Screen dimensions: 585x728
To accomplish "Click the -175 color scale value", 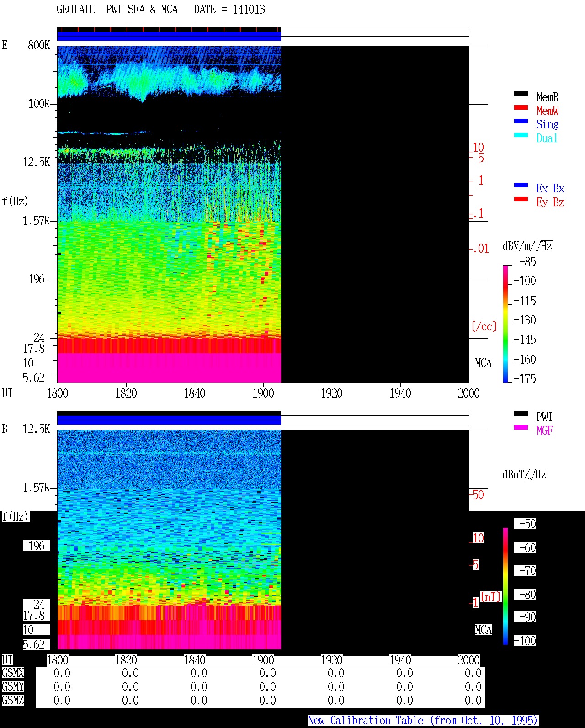I will [x=525, y=378].
